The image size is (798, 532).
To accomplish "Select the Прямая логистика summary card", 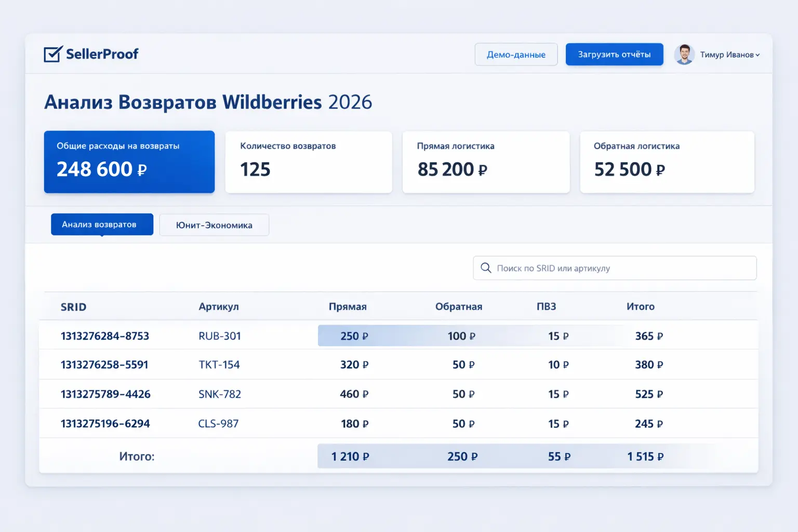I will click(x=486, y=162).
